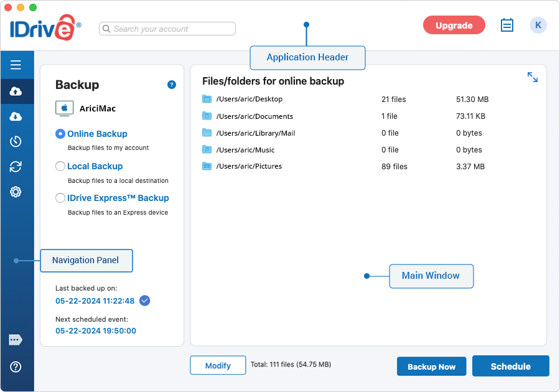Click the 1 file count for Documents
This screenshot has height=392, width=560.
click(x=390, y=116)
